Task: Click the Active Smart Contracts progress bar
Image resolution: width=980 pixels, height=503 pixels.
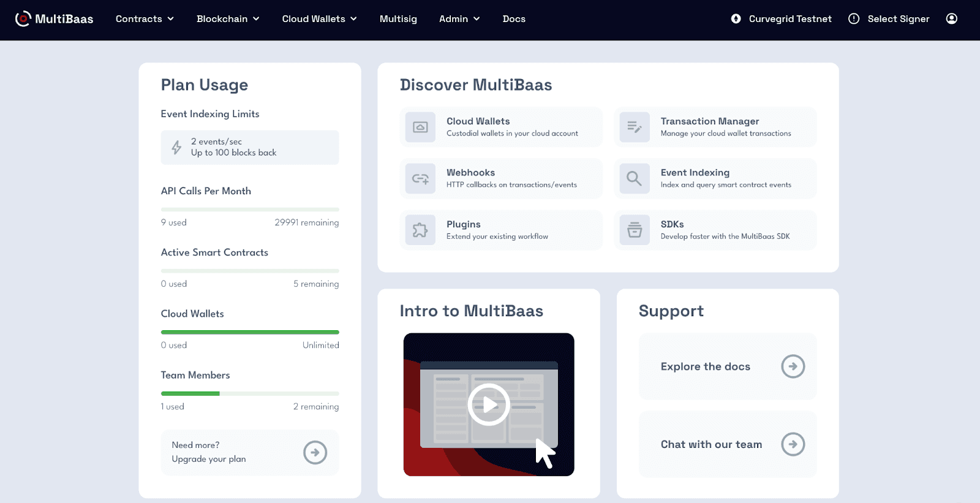Action: [x=250, y=271]
